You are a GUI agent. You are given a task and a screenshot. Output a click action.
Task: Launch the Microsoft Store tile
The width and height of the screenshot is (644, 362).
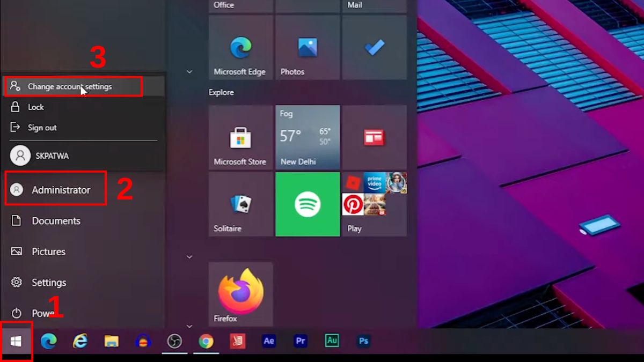click(240, 137)
